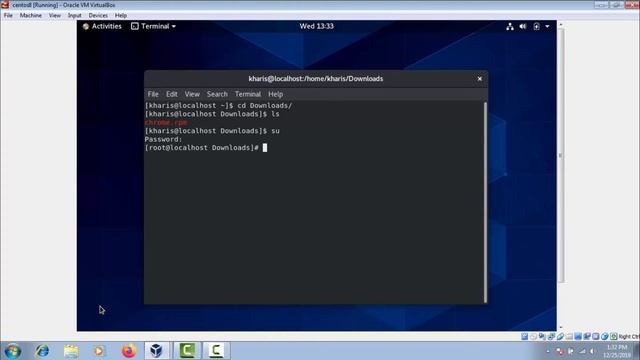Click the audio icon in VirtualBox status bar
The width and height of the screenshot is (640, 360).
pyautogui.click(x=542, y=336)
